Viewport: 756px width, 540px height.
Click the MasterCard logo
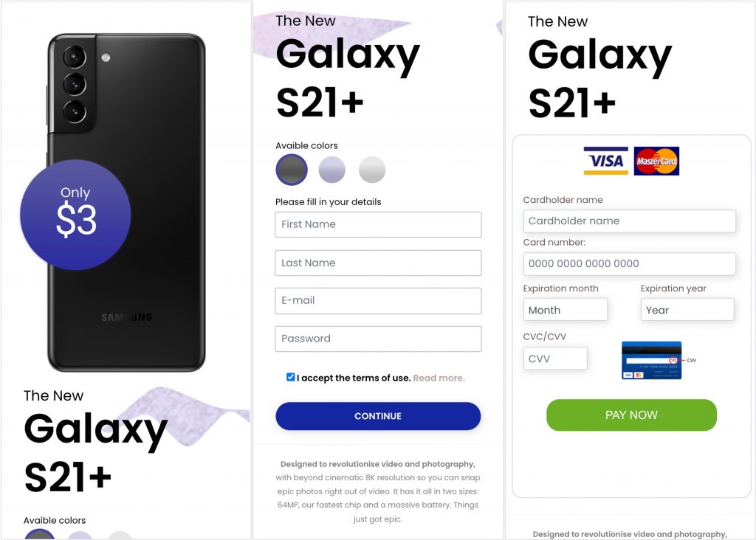(x=656, y=161)
